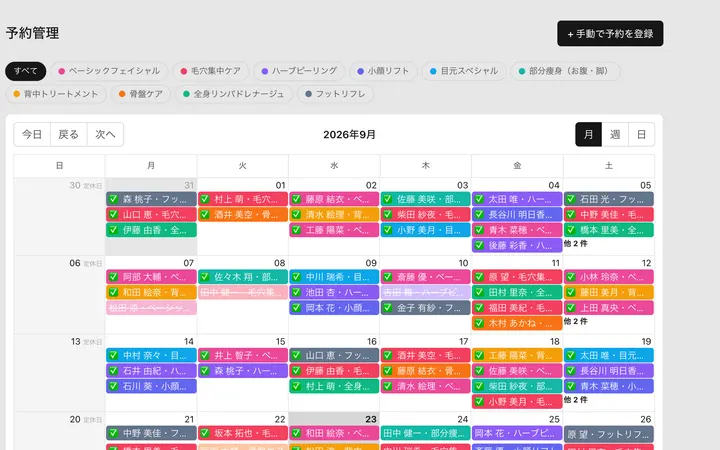Open the cancelled 松田 涼 booking
Screen dimensions: 720x450
tap(152, 308)
